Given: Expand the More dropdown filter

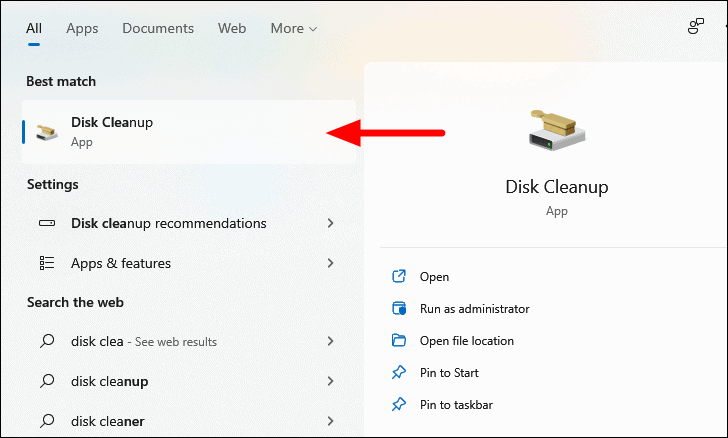Looking at the screenshot, I should [x=293, y=28].
